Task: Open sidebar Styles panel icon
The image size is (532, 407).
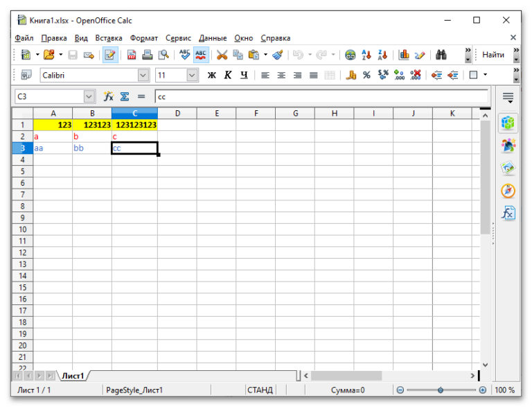Action: coord(508,146)
